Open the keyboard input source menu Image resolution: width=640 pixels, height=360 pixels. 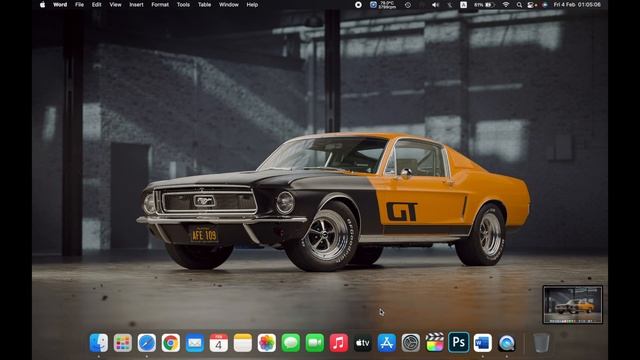point(464,5)
